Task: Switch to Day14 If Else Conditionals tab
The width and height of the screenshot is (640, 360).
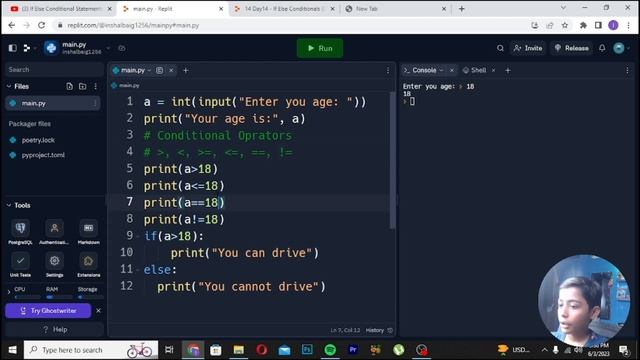Action: [284, 9]
